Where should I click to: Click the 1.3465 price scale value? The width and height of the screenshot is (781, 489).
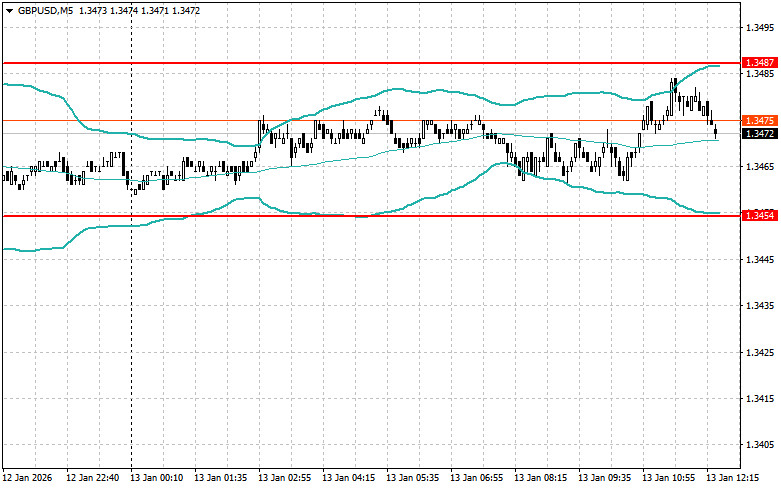point(760,167)
